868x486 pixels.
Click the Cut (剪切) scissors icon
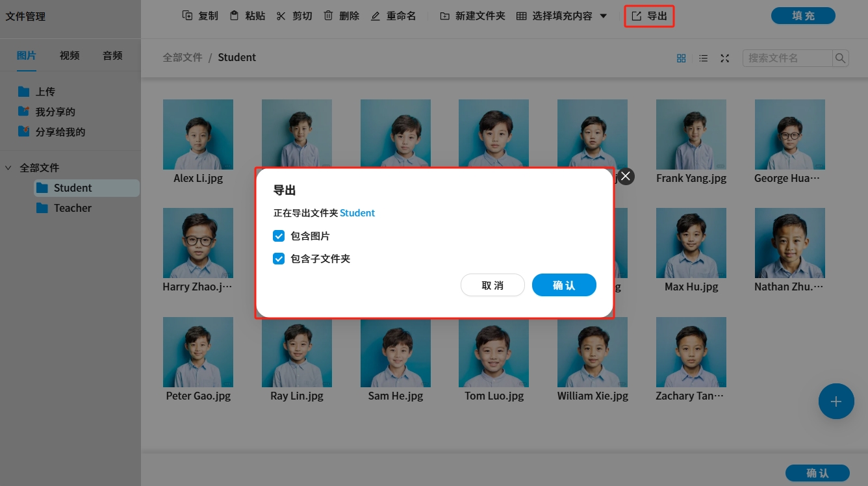[x=281, y=16]
